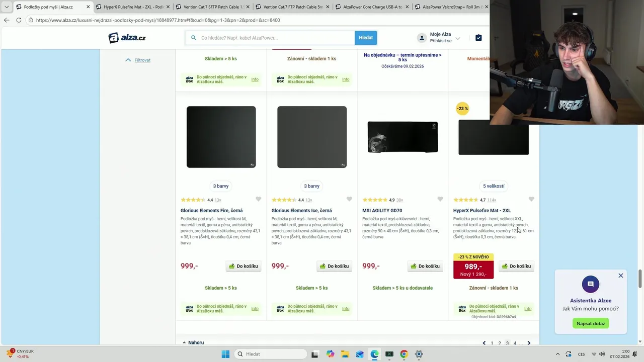Open the CNY/EUR widget in the taskbar
The width and height of the screenshot is (644, 362).
[21, 354]
